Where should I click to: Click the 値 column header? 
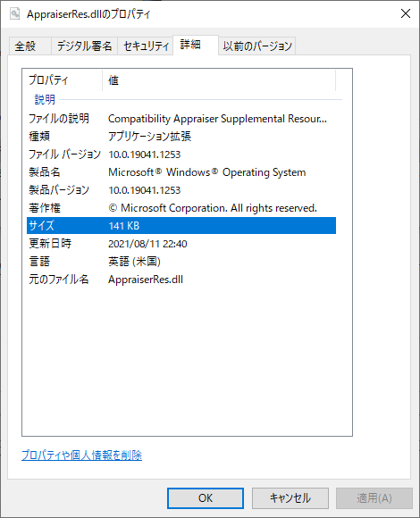click(x=219, y=80)
